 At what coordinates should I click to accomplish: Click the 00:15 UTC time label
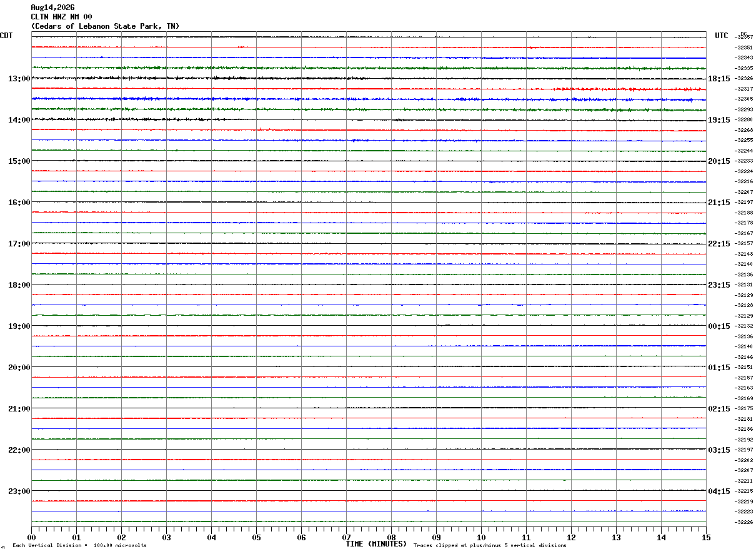click(719, 326)
